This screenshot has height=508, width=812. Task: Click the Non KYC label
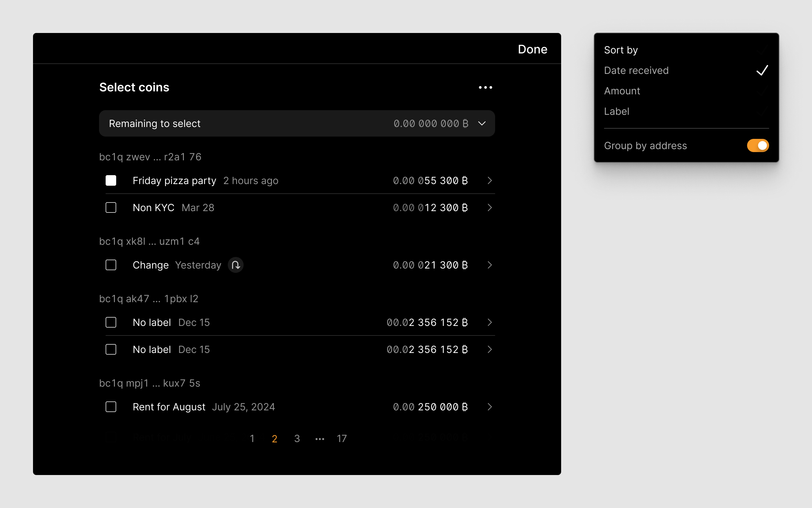pos(153,207)
